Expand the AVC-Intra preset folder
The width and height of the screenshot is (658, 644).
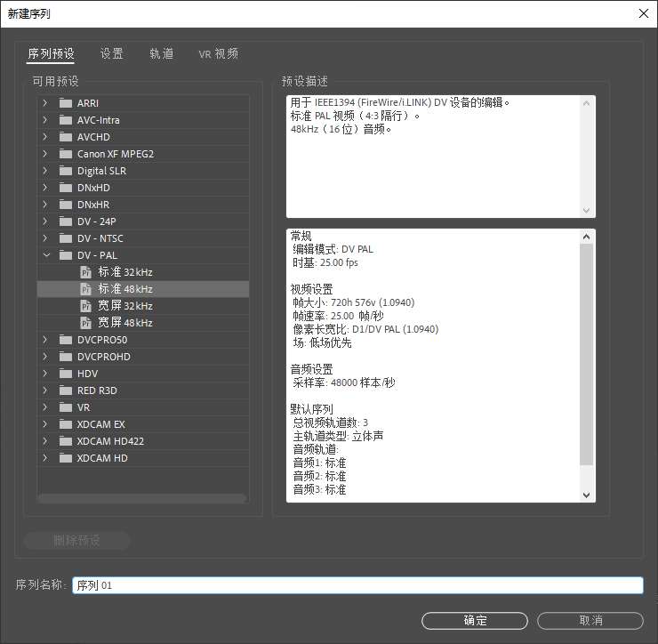pos(45,120)
